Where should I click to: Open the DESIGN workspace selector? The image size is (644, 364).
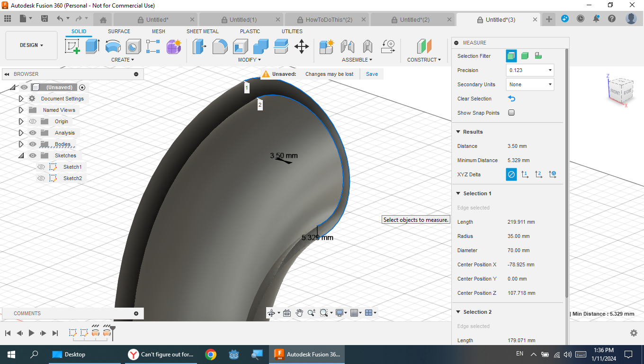31,45
